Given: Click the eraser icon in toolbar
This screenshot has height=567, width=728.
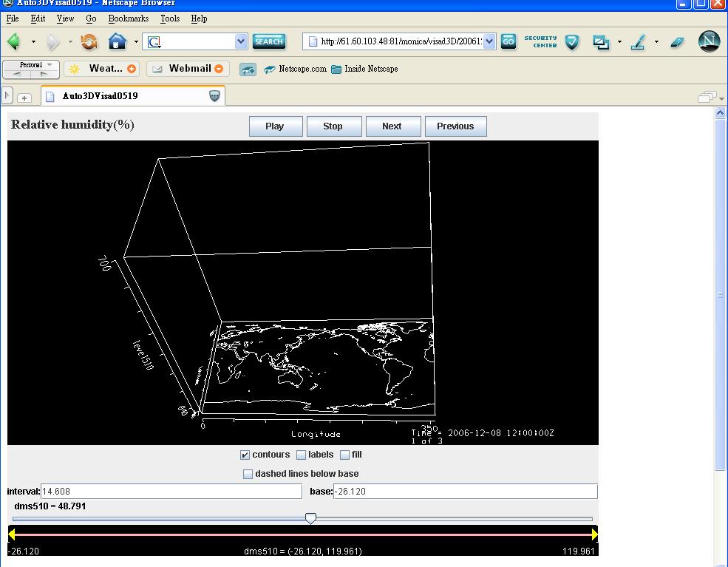Looking at the screenshot, I should click(x=678, y=42).
